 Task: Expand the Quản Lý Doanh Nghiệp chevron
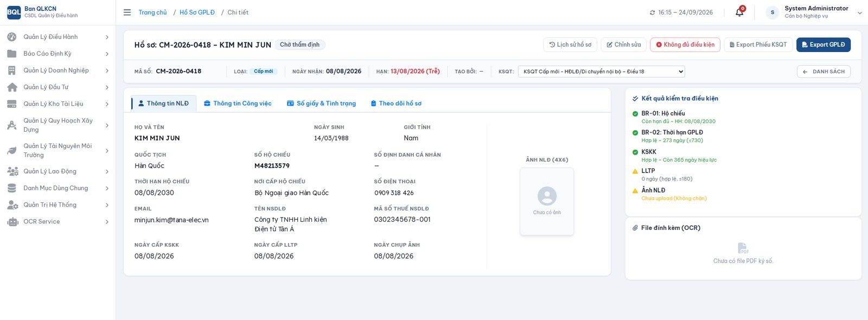click(x=107, y=71)
